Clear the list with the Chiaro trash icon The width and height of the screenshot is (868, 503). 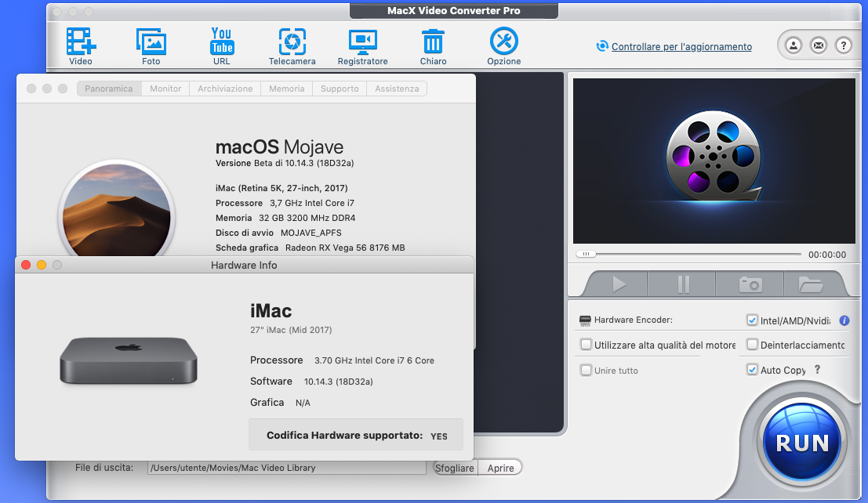(x=433, y=46)
